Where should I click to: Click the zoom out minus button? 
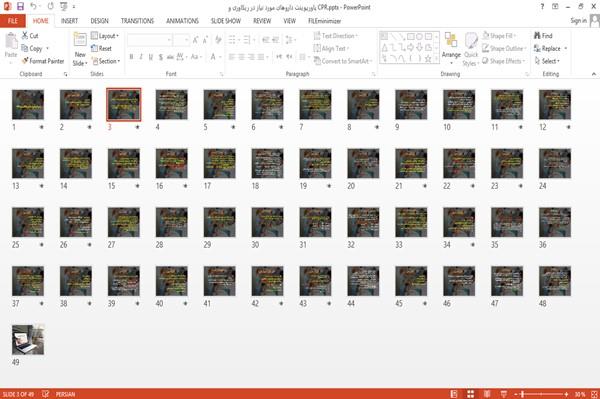click(515, 394)
